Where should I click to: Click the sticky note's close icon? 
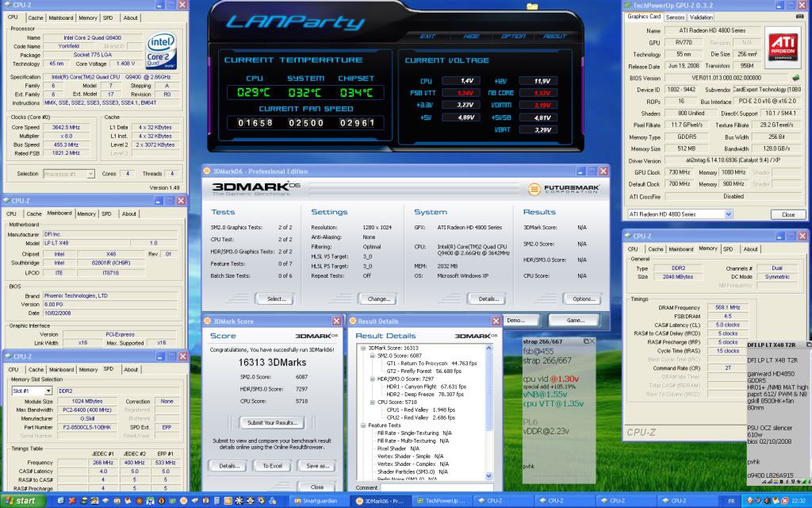pos(592,340)
